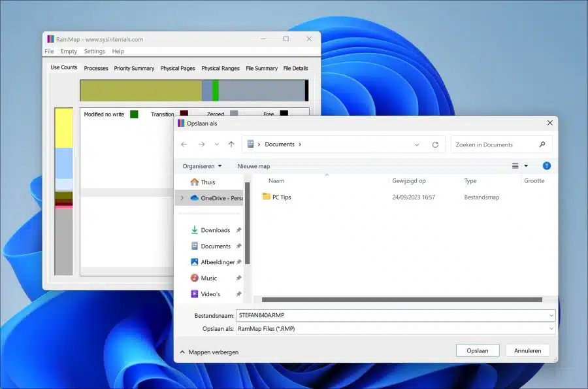Open the Organiseren menu
Screen dimensions: 588x389
coord(202,166)
